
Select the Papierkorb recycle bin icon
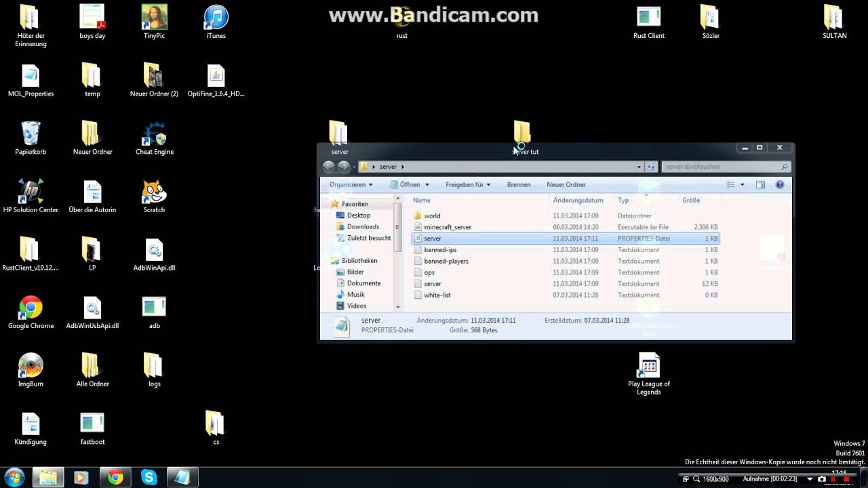(31, 138)
